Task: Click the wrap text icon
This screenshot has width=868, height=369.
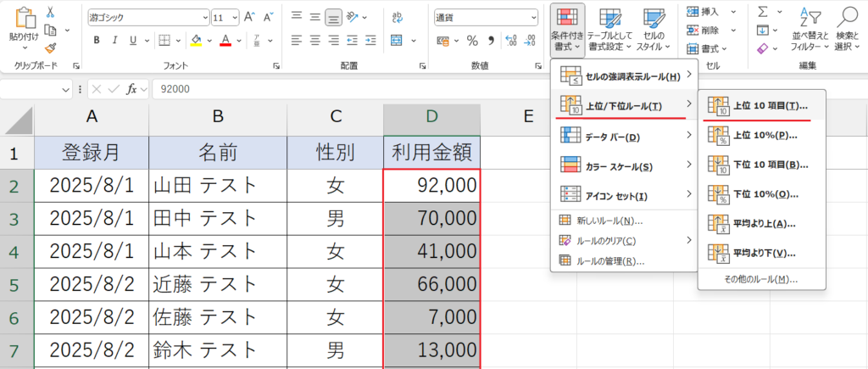Action: pyautogui.click(x=397, y=17)
